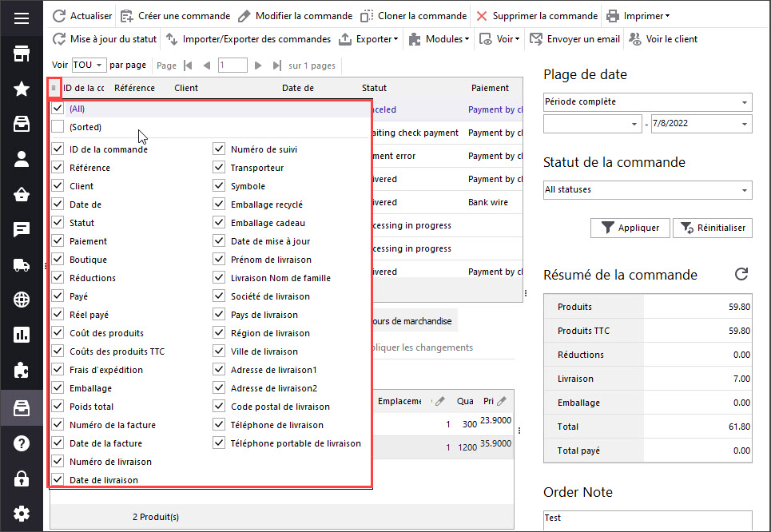The width and height of the screenshot is (771, 532).
Task: Open the globe localization sidebar icon
Action: [21, 300]
